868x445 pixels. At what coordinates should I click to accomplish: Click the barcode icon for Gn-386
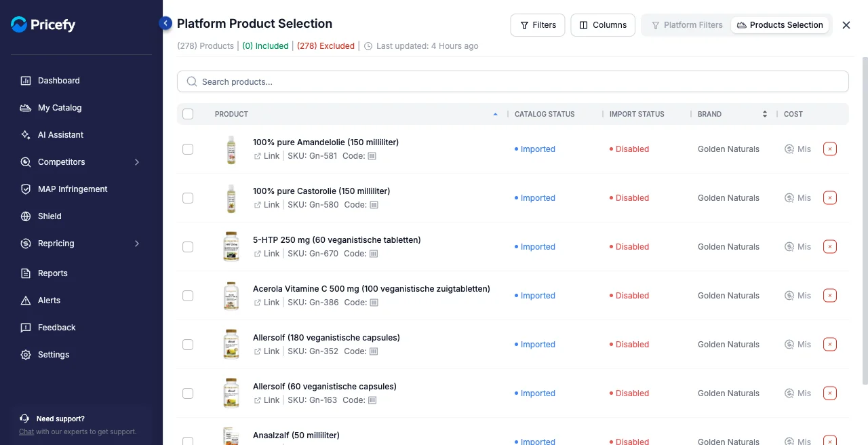tap(374, 303)
